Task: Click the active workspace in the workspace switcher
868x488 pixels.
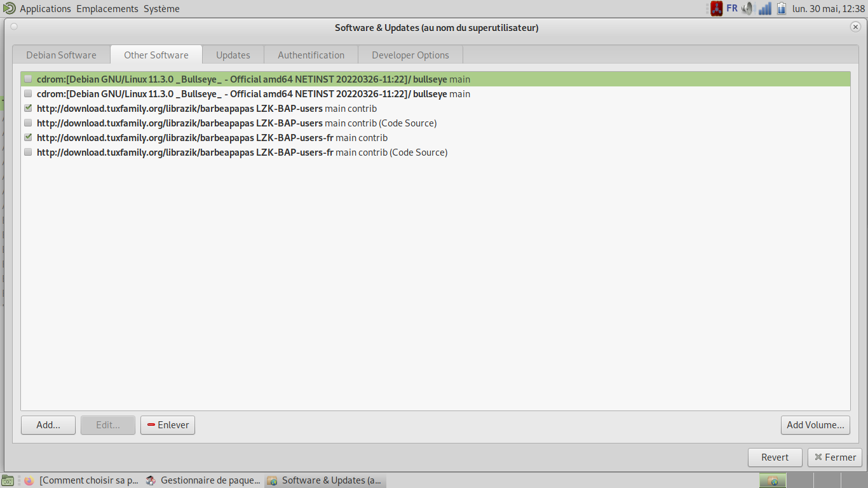Action: 773,480
